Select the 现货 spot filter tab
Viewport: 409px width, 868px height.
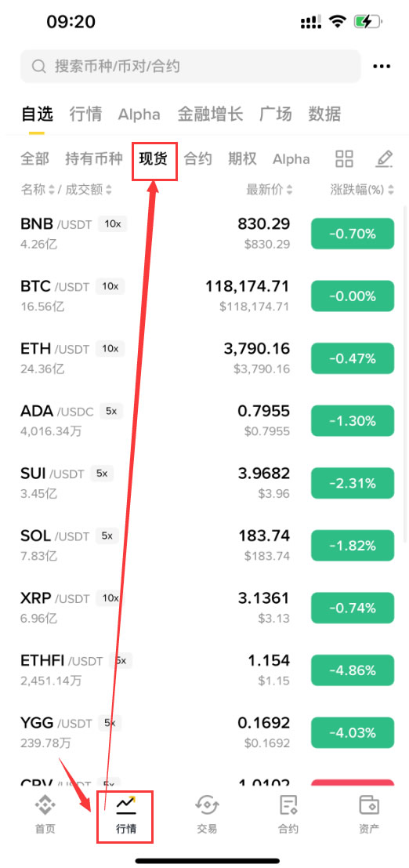pyautogui.click(x=154, y=159)
